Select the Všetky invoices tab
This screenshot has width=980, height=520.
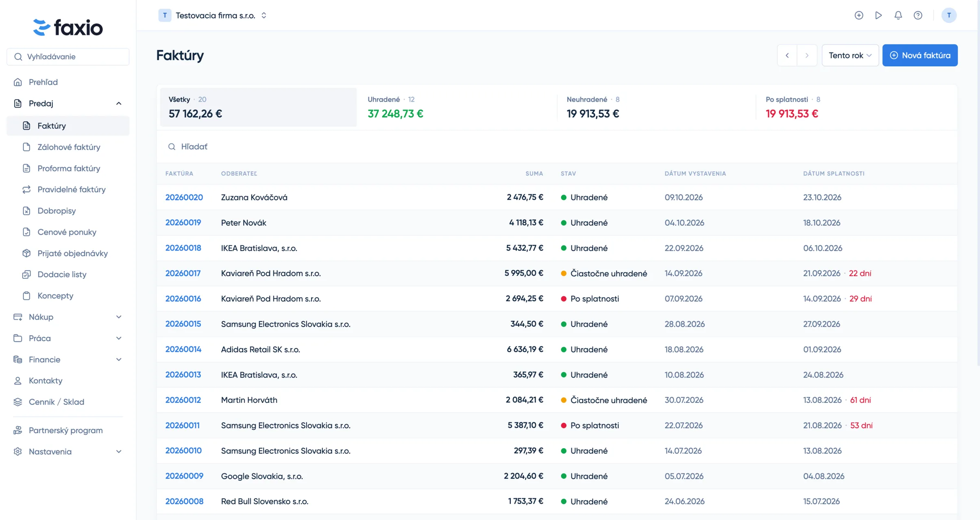click(x=258, y=107)
